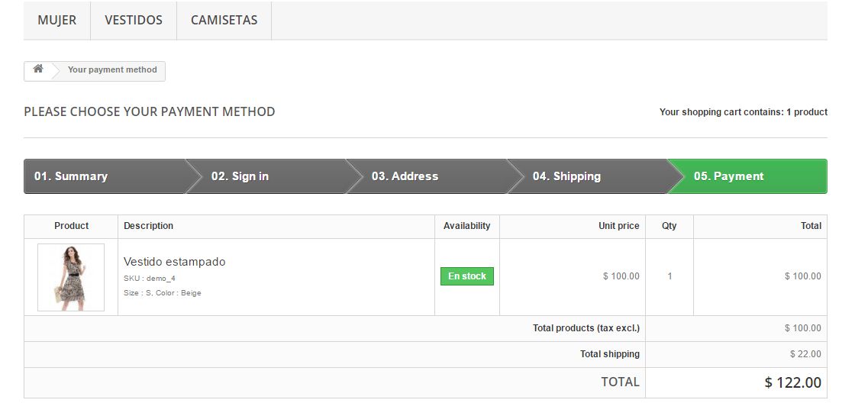Viewport: 868px width, 416px height.
Task: Click the green 'En stock' badge
Action: (467, 276)
